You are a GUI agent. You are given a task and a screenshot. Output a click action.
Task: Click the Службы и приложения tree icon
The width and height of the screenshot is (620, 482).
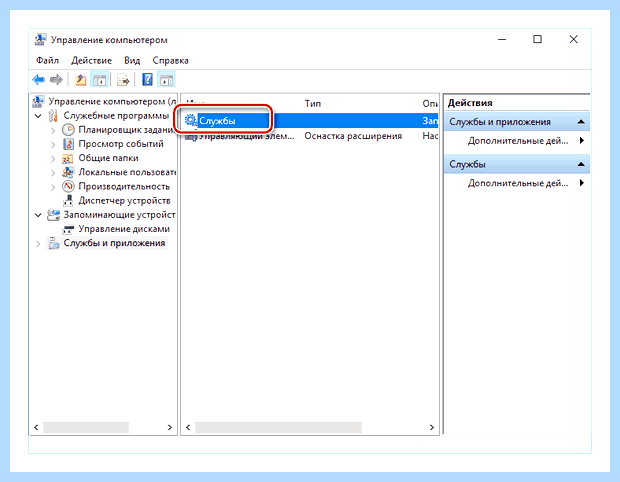pos(53,243)
